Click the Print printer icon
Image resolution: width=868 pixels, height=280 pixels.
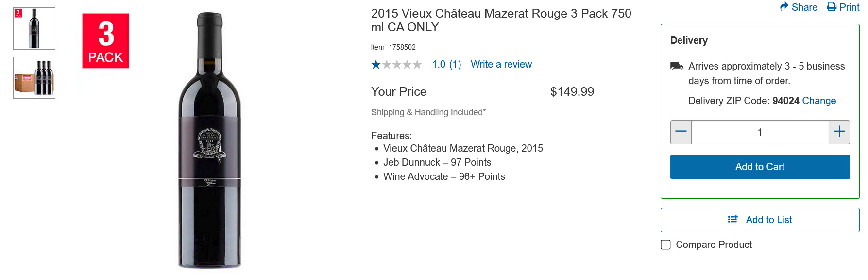pos(832,7)
